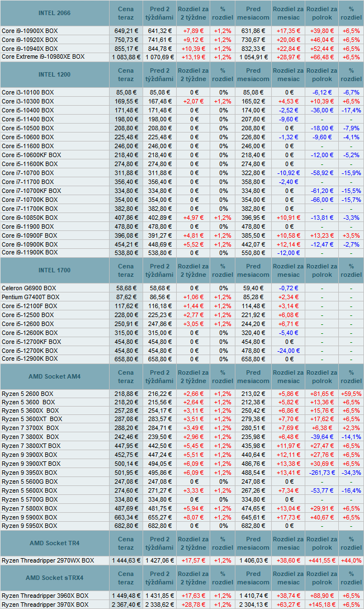Click the 538,80 € current price cell
Screen dimensions: 364x609
tap(126, 253)
